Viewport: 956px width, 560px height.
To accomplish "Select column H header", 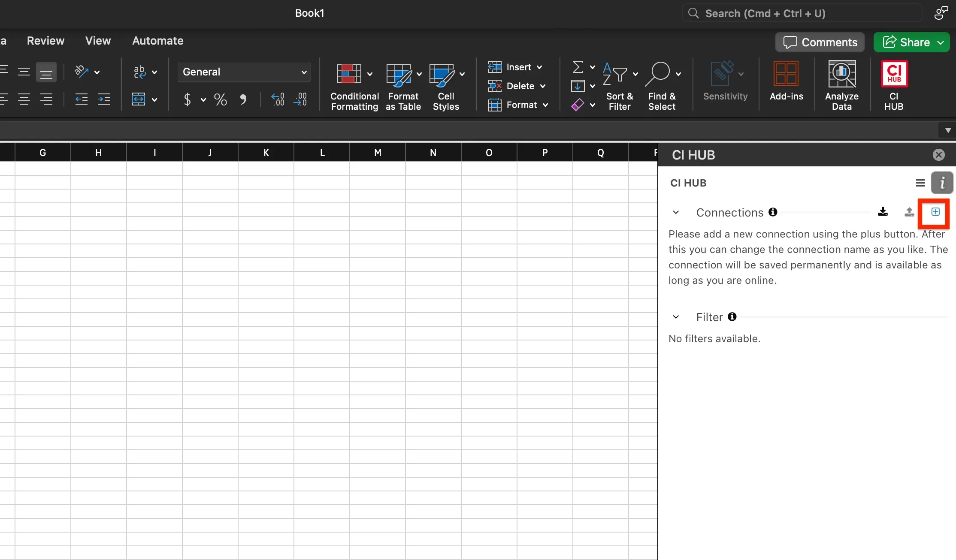I will point(99,153).
